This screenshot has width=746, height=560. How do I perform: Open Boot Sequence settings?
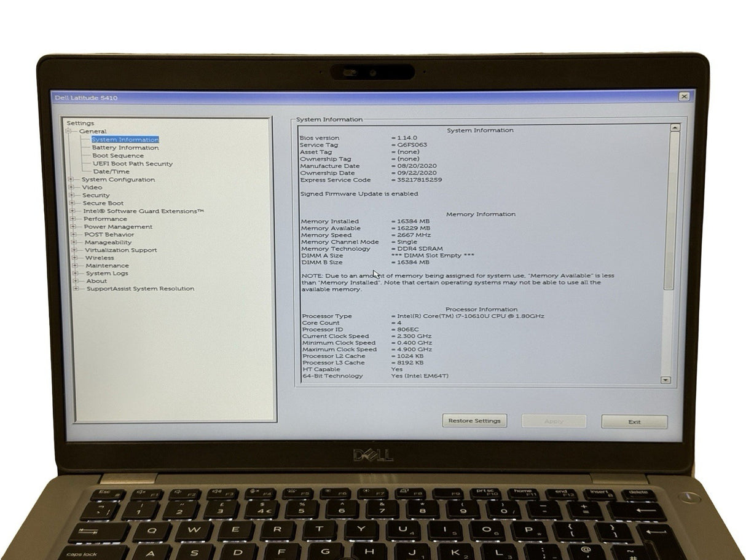[118, 156]
